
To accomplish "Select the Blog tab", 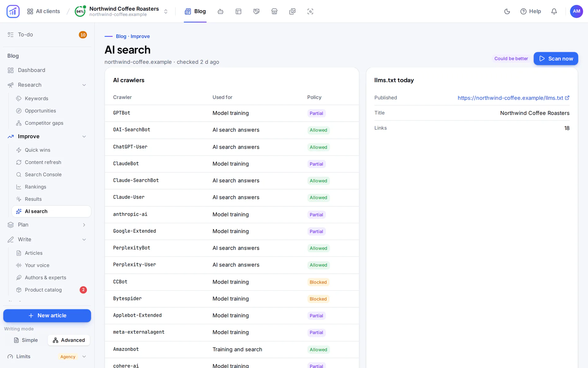I will click(x=195, y=11).
